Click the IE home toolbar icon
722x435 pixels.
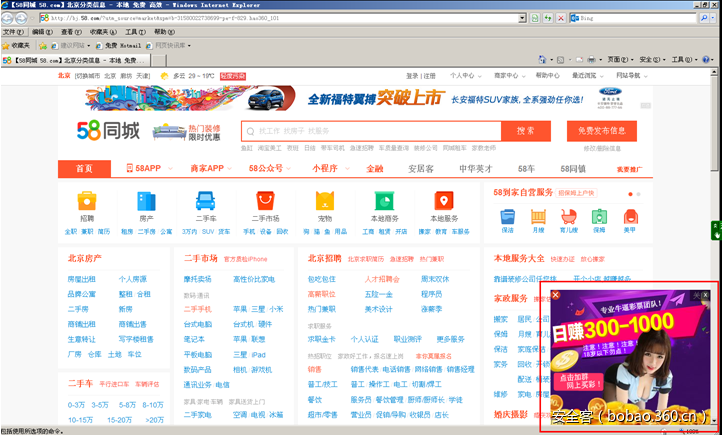pyautogui.click(x=543, y=59)
